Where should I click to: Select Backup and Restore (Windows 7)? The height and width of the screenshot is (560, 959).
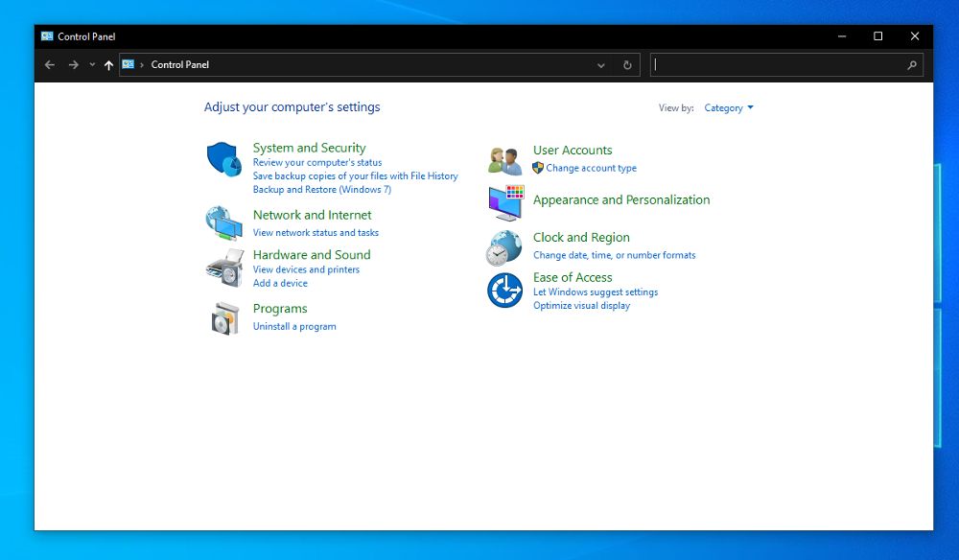[x=322, y=190]
